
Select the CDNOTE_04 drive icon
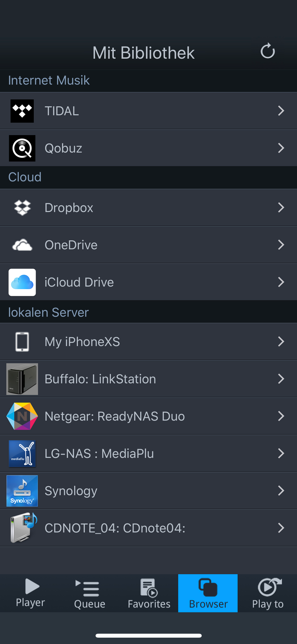[23, 528]
